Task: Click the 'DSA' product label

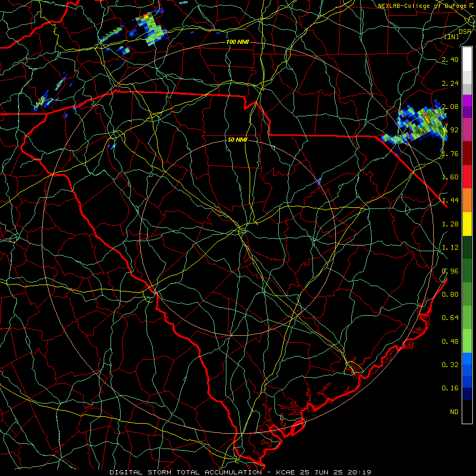Action: (x=465, y=32)
